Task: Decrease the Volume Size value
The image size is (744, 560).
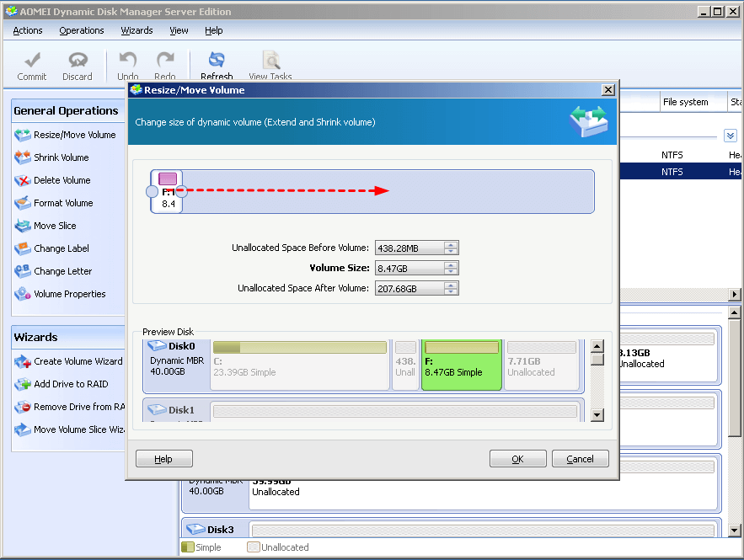Action: click(451, 271)
